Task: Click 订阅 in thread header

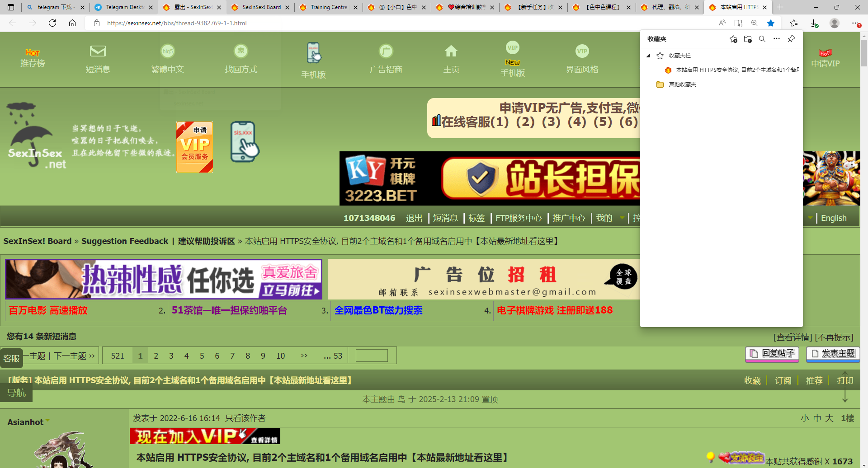Action: [x=783, y=381]
